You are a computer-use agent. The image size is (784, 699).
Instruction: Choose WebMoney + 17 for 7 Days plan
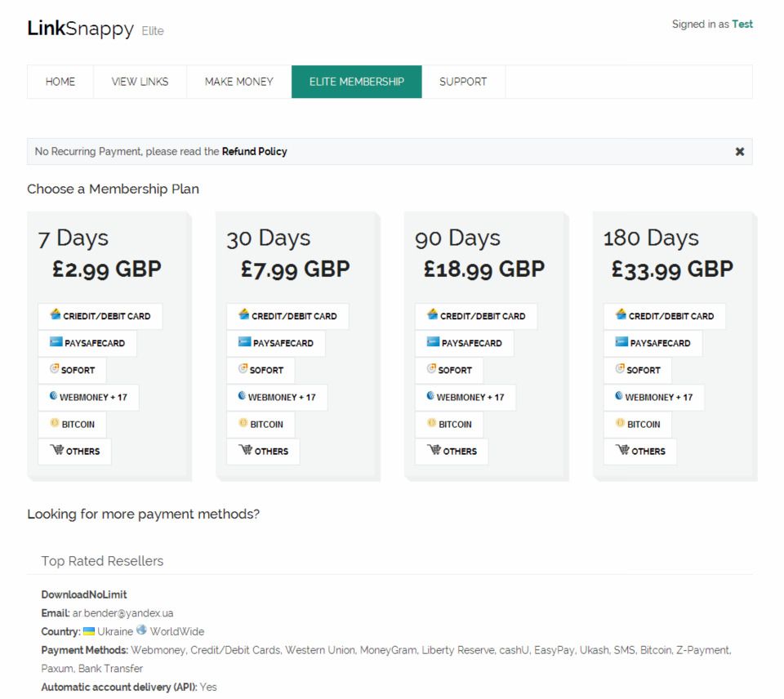(x=88, y=398)
